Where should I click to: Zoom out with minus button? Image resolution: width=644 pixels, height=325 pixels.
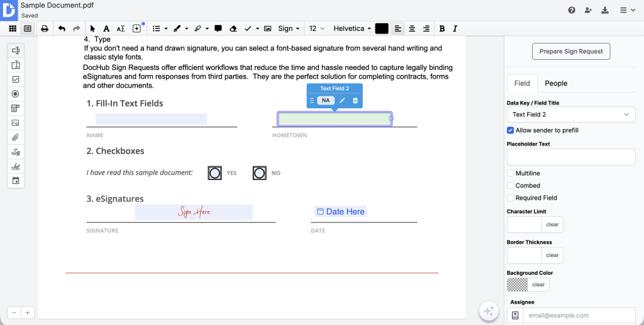[x=14, y=313]
